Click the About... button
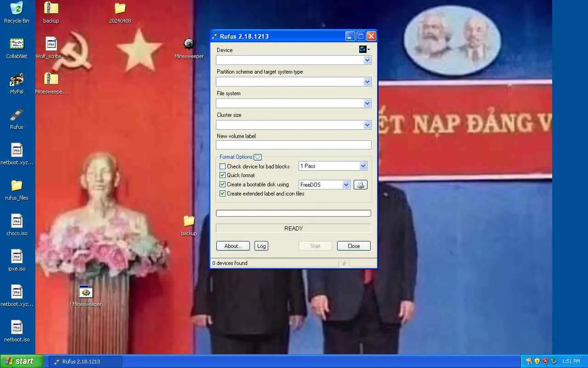588x368 pixels. (233, 246)
